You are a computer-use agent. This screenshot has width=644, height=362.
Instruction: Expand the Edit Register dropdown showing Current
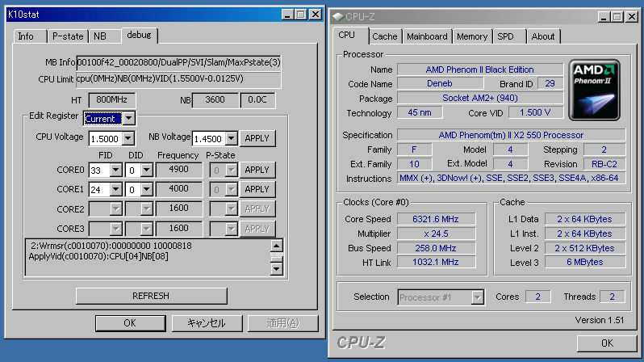(x=129, y=119)
